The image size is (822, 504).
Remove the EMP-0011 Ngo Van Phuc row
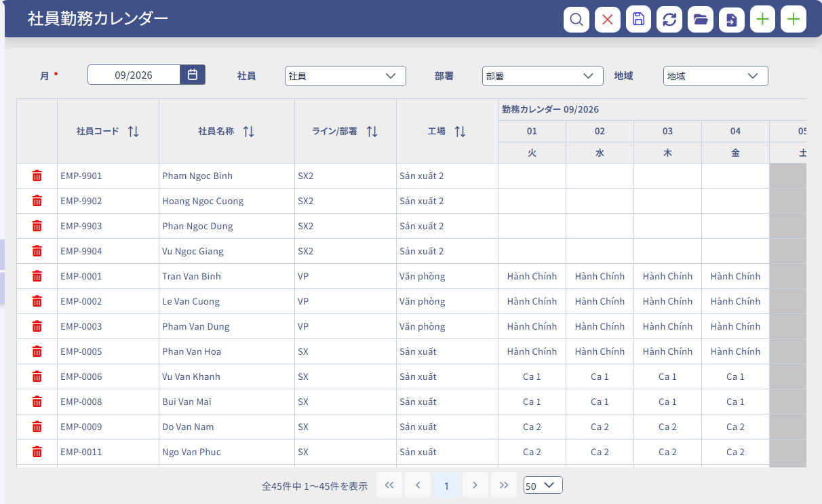37,452
